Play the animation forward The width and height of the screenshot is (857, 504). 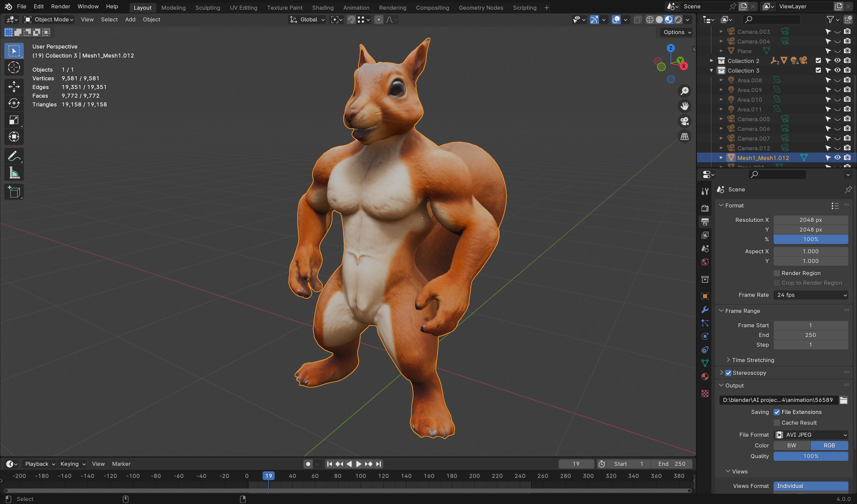click(359, 464)
